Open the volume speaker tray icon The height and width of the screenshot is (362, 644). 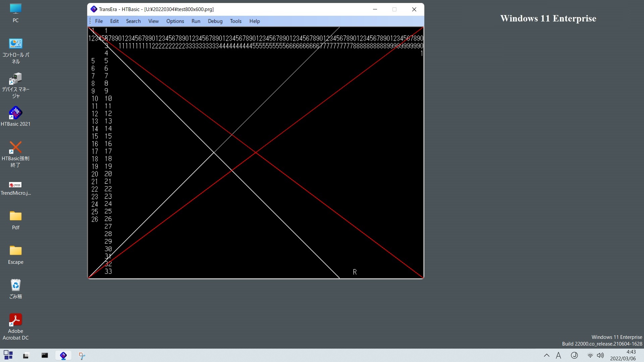[x=600, y=355]
